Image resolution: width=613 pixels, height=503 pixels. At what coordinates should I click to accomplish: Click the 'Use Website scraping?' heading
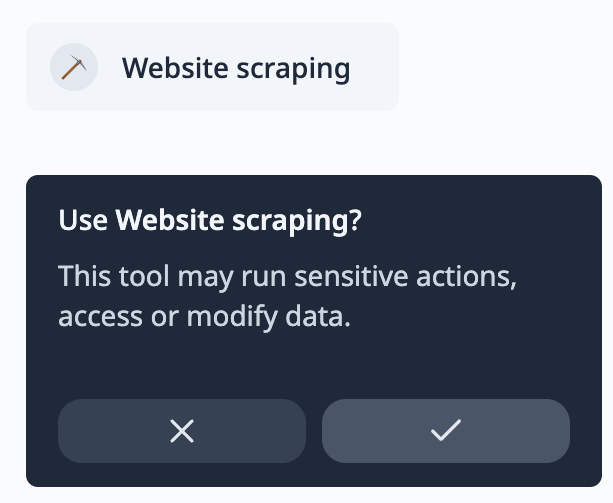pyautogui.click(x=210, y=221)
